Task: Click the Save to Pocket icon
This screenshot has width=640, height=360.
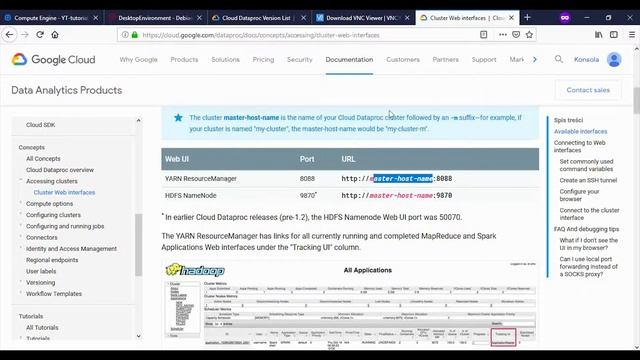Action: click(516, 35)
